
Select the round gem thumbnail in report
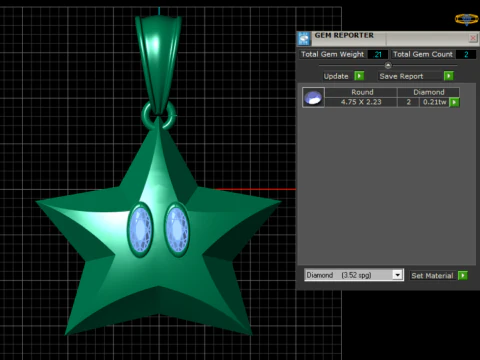[313, 97]
